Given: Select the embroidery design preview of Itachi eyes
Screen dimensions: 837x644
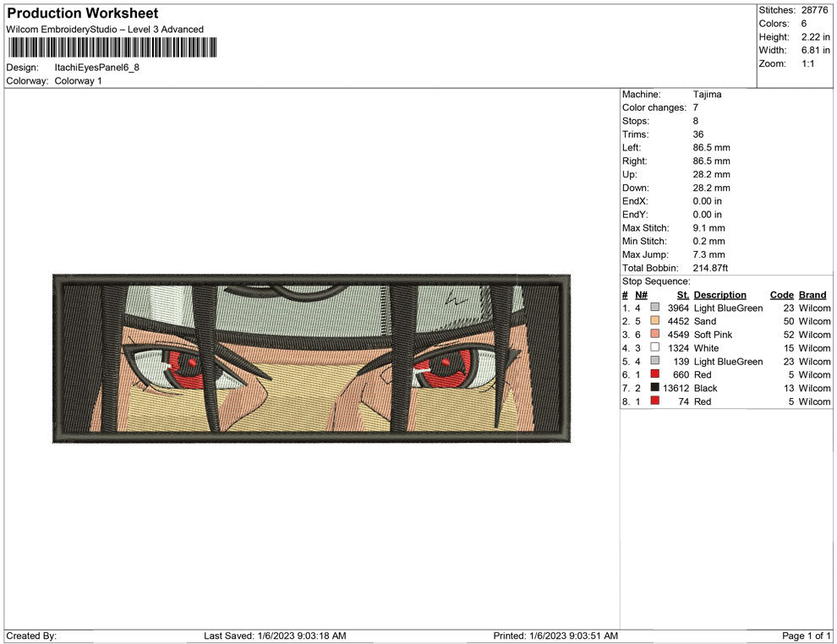Looking at the screenshot, I should pos(311,357).
